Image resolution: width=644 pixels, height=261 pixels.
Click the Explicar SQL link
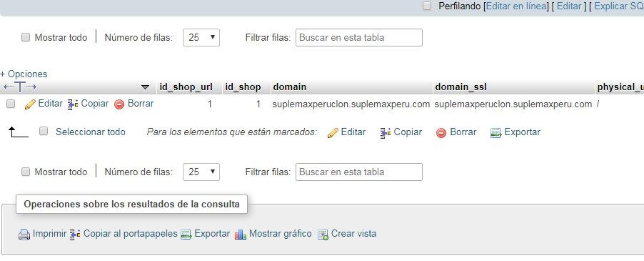click(x=619, y=6)
